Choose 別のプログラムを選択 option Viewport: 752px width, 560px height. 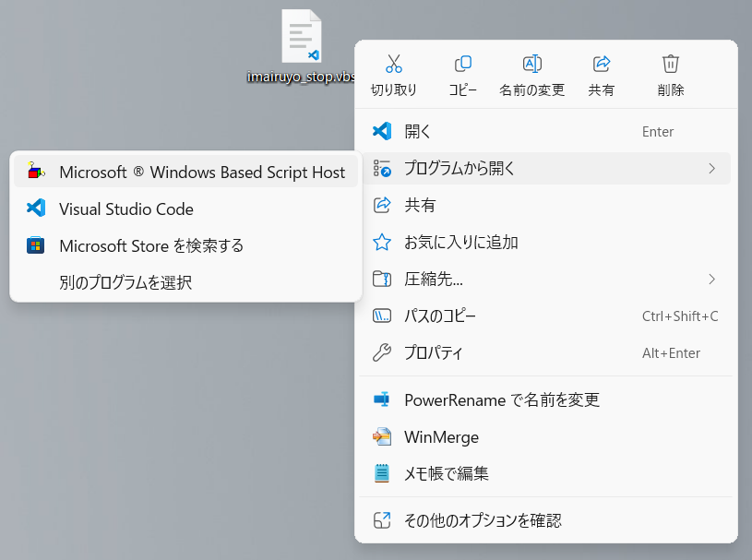(x=186, y=282)
